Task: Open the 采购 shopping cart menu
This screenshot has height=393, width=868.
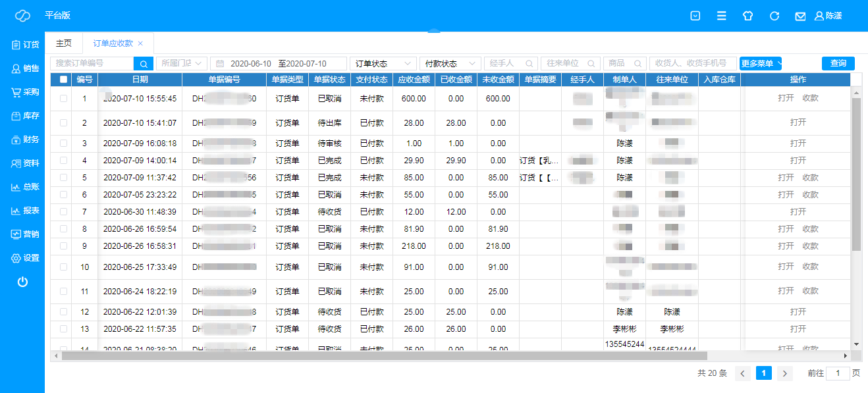Action: (25, 92)
